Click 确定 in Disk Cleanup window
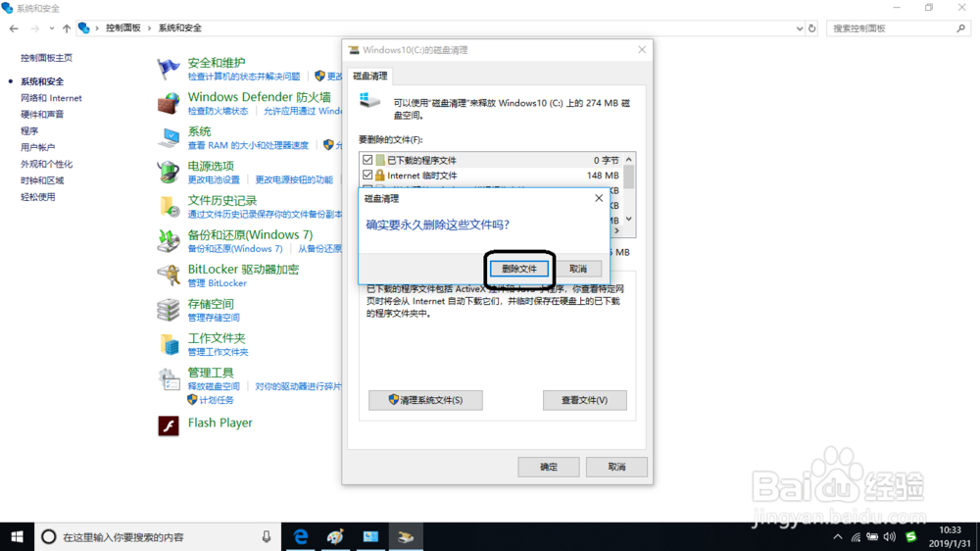Screen dimensions: 980x551 pyautogui.click(x=548, y=467)
